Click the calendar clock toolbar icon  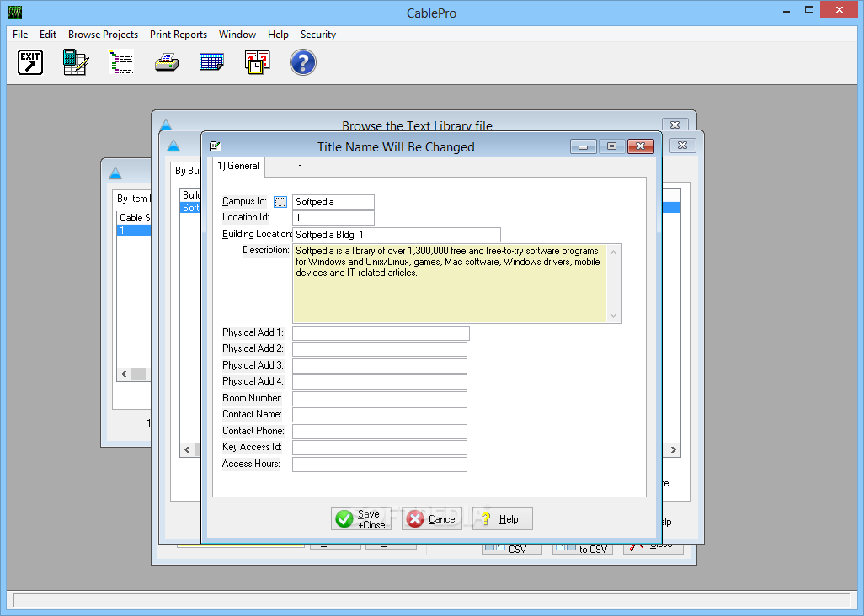pos(258,62)
